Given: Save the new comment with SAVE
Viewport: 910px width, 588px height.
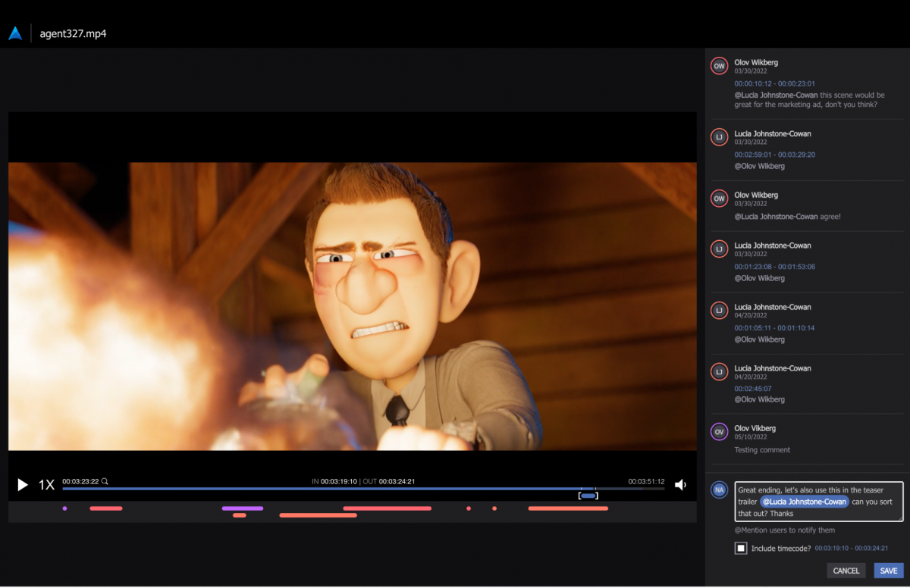Looking at the screenshot, I should coord(888,570).
